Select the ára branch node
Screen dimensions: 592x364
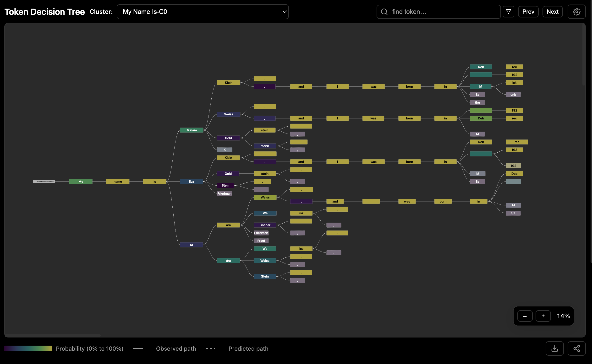[228, 261]
